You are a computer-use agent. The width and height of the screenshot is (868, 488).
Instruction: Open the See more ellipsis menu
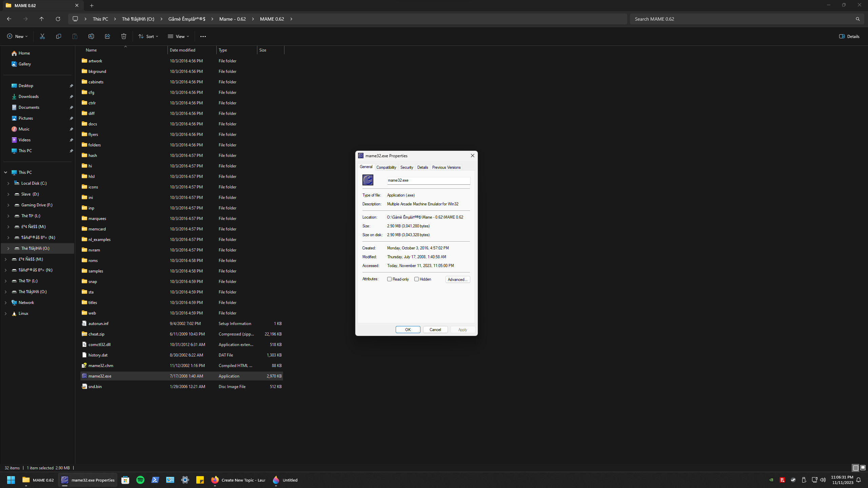(x=203, y=36)
